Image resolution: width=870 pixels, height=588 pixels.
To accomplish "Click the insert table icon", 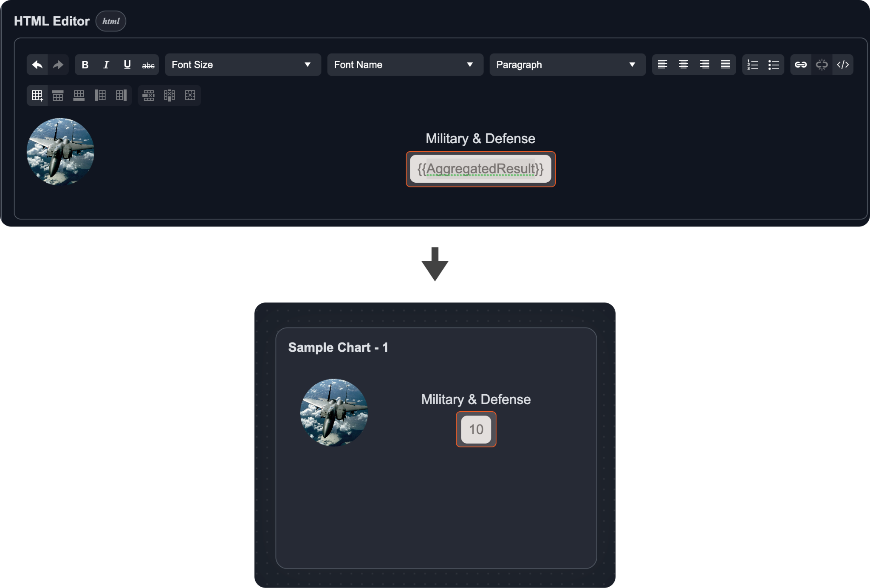I will coord(37,95).
